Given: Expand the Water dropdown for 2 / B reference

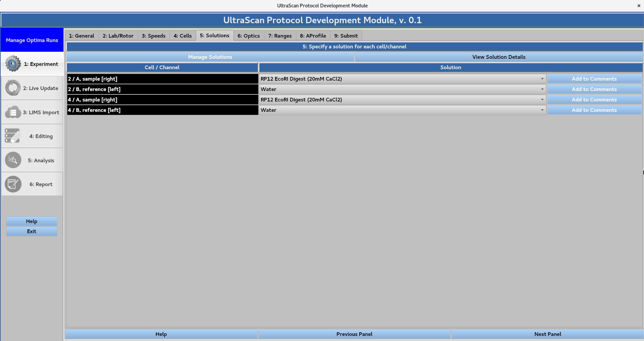Looking at the screenshot, I should tap(541, 89).
